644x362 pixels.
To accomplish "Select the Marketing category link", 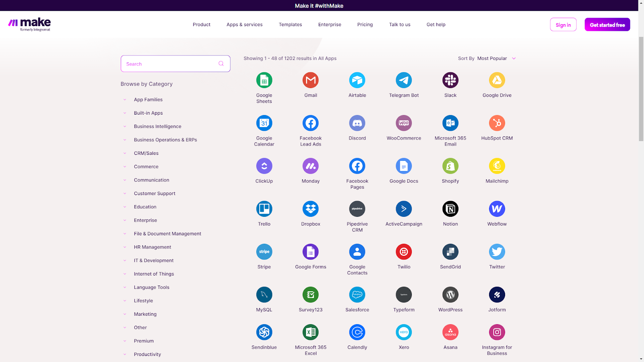I will pos(145,314).
